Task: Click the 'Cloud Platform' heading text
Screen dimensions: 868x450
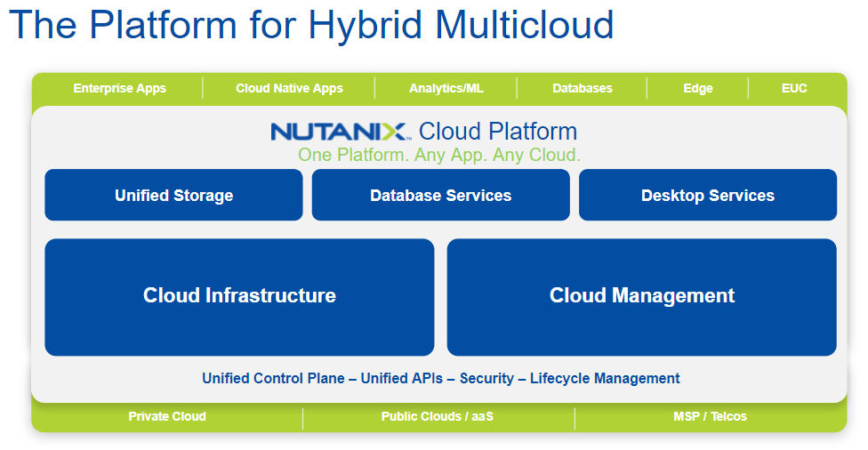Action: [497, 132]
